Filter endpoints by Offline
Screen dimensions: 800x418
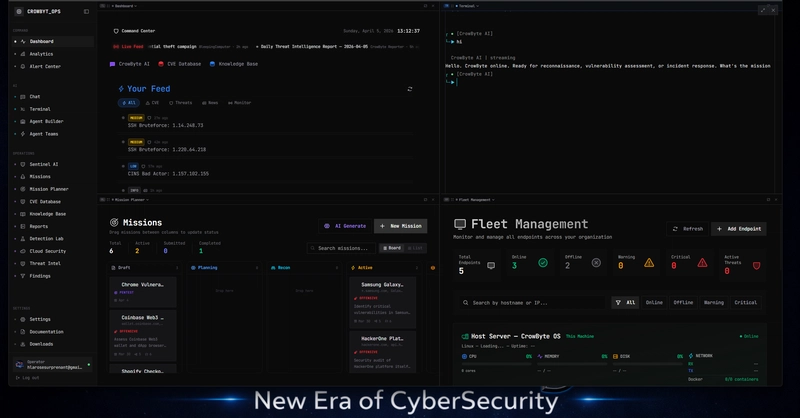pyautogui.click(x=683, y=303)
